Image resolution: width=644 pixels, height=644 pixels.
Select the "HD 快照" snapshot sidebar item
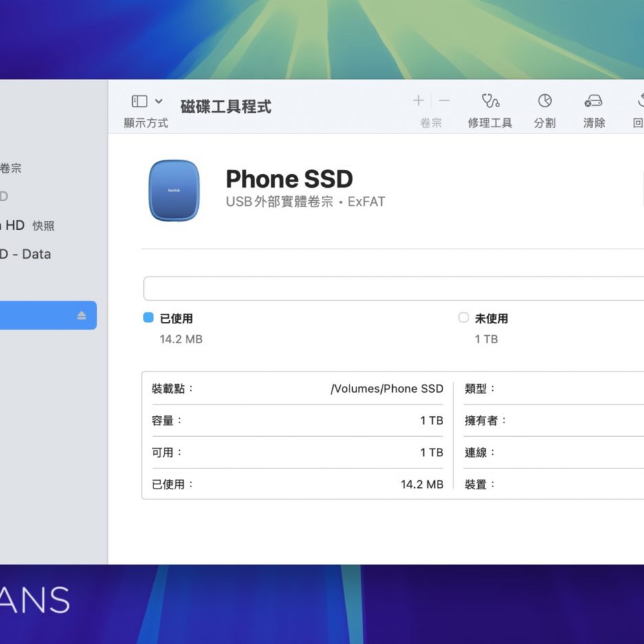tap(28, 226)
